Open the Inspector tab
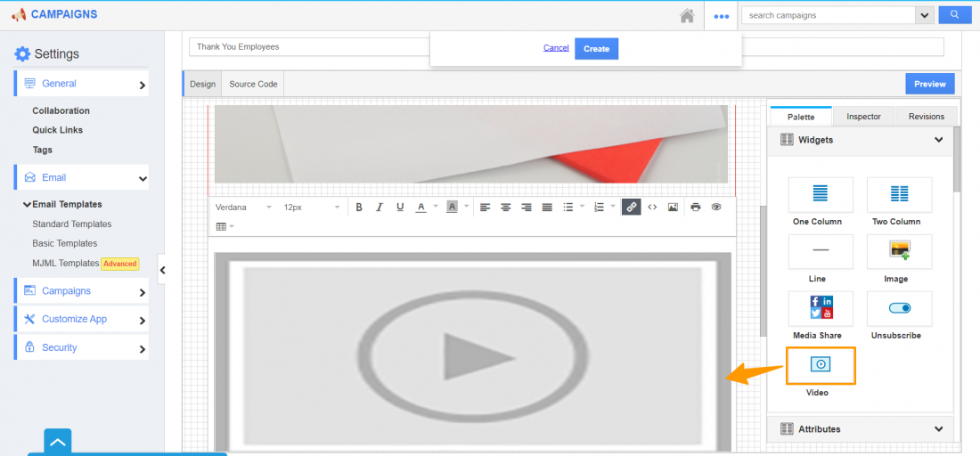Image resolution: width=980 pixels, height=456 pixels. click(x=864, y=116)
